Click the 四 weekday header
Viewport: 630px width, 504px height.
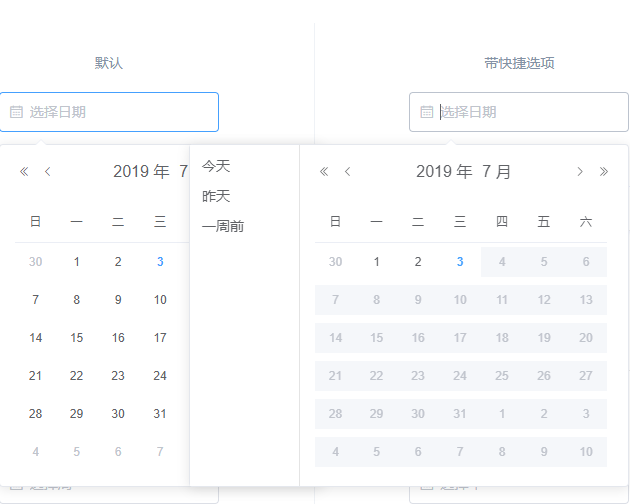[502, 221]
